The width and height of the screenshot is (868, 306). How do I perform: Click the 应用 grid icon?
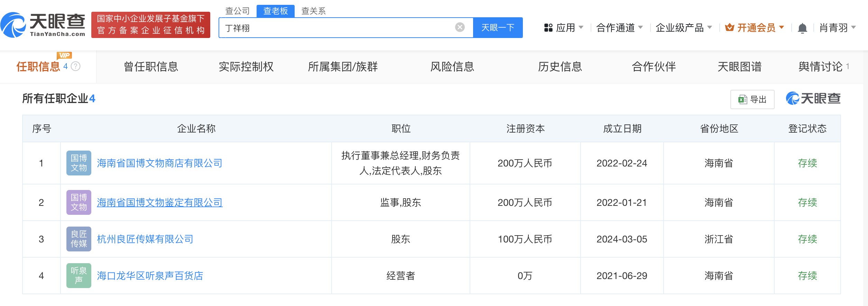tap(548, 28)
